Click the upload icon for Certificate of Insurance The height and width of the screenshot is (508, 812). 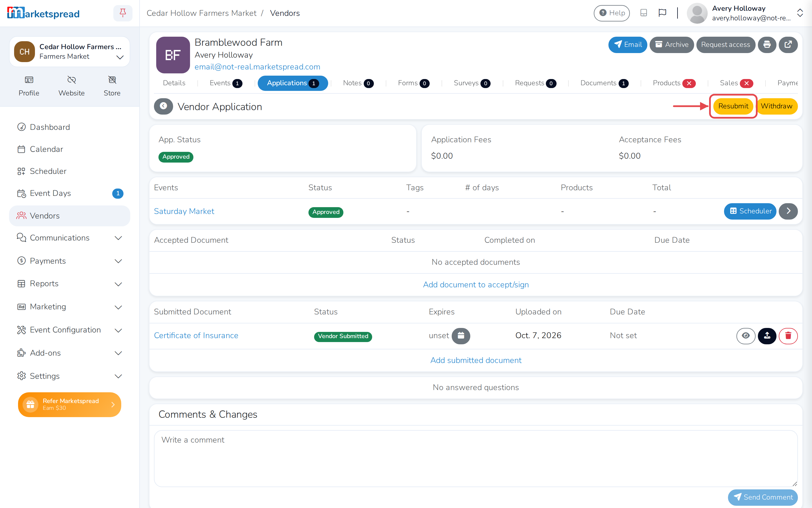coord(767,336)
